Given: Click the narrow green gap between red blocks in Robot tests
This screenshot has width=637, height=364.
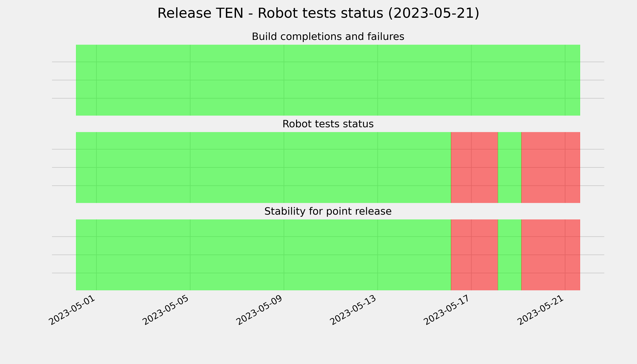Looking at the screenshot, I should 510,167.
